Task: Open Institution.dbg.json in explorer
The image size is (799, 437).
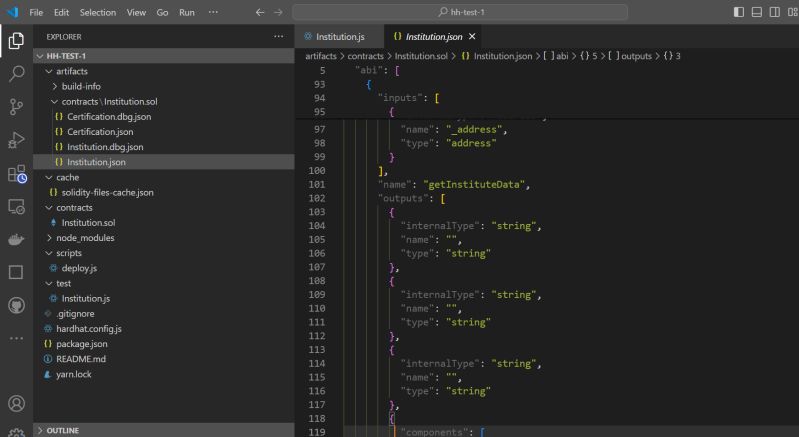Action: (x=164, y=147)
